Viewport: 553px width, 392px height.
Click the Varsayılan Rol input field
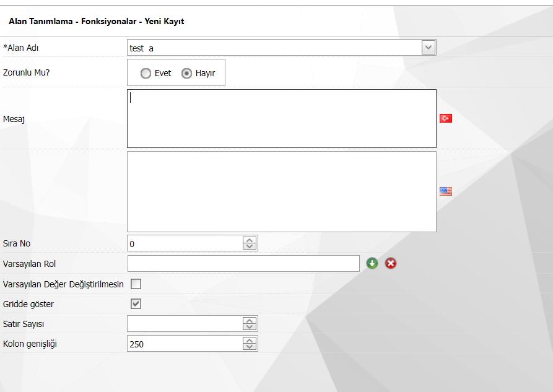click(243, 264)
